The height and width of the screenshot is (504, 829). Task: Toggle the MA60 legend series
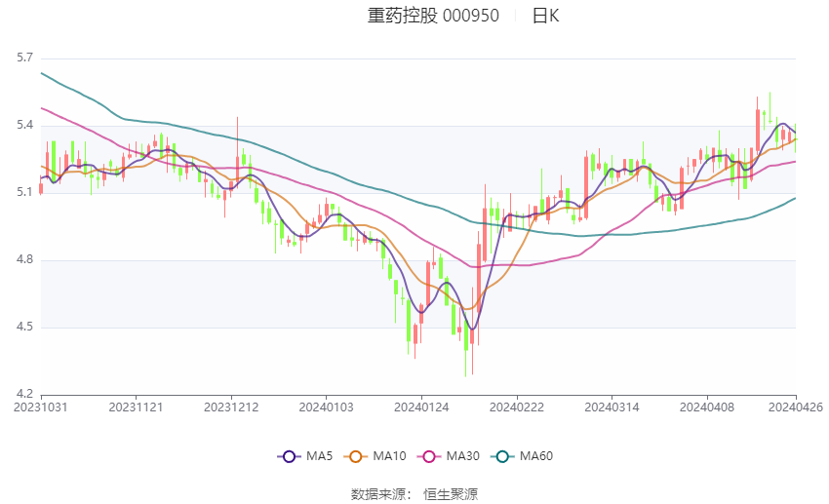[522, 456]
